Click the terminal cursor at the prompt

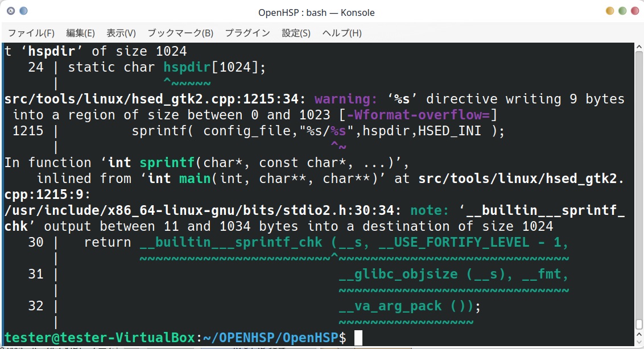click(358, 338)
